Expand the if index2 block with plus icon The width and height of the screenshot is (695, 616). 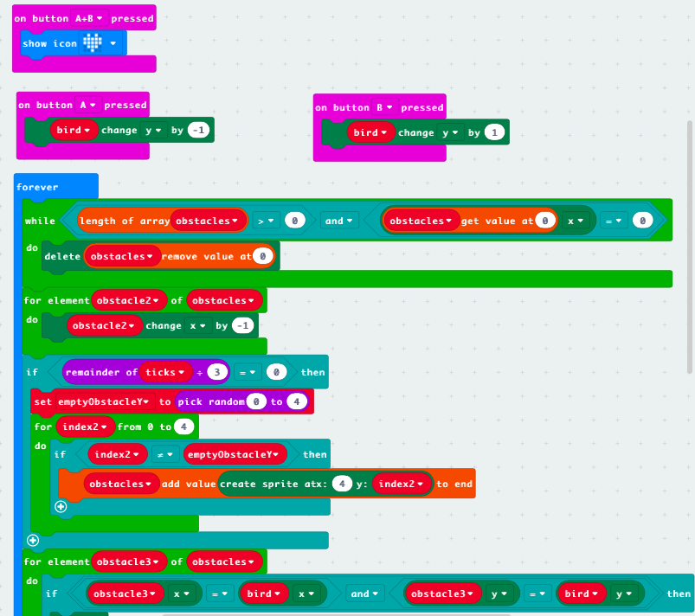pyautogui.click(x=60, y=507)
